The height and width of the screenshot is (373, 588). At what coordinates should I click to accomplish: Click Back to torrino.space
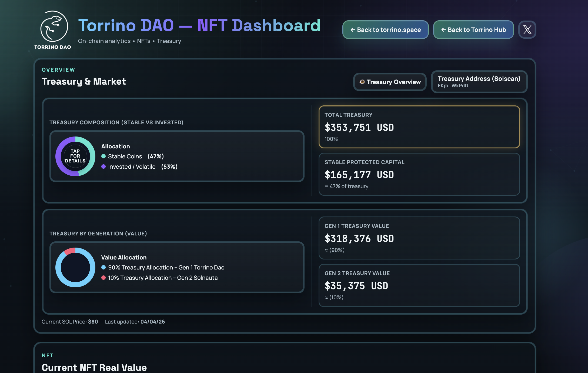click(x=385, y=30)
